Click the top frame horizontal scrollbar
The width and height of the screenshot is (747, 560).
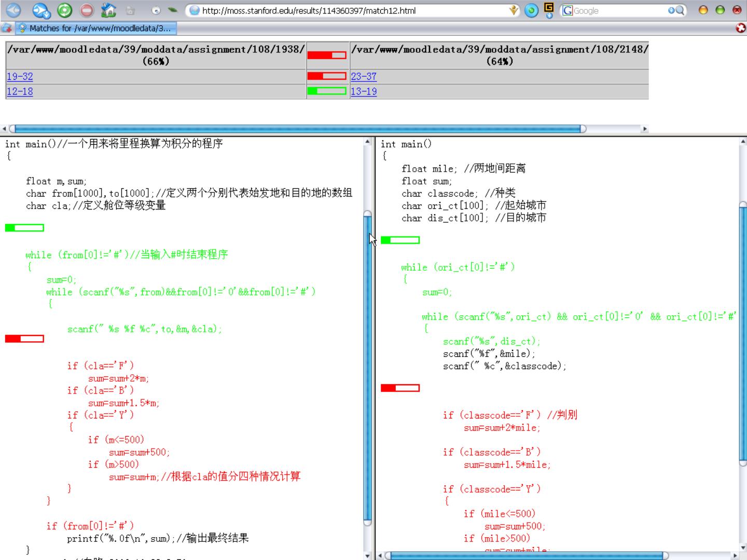pos(298,129)
